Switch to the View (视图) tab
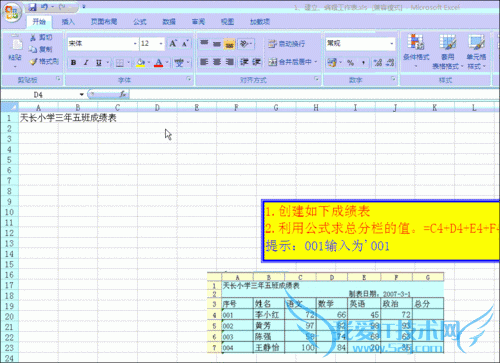500x363 pixels. pyautogui.click(x=228, y=22)
